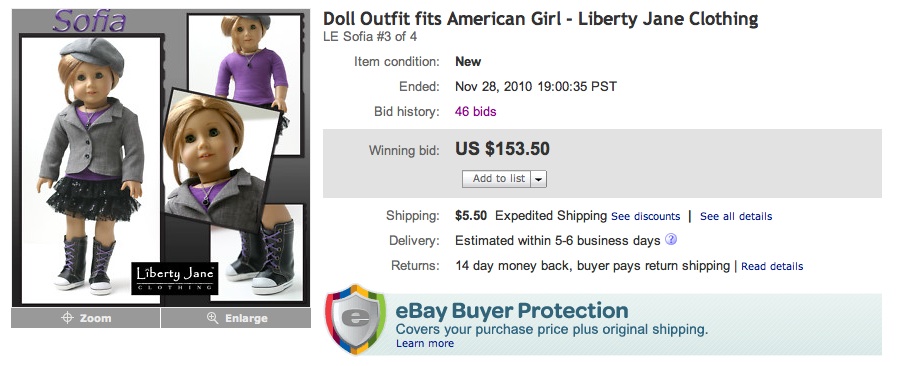
Task: Click the delivery estimate help question icon
Action: pyautogui.click(x=671, y=239)
